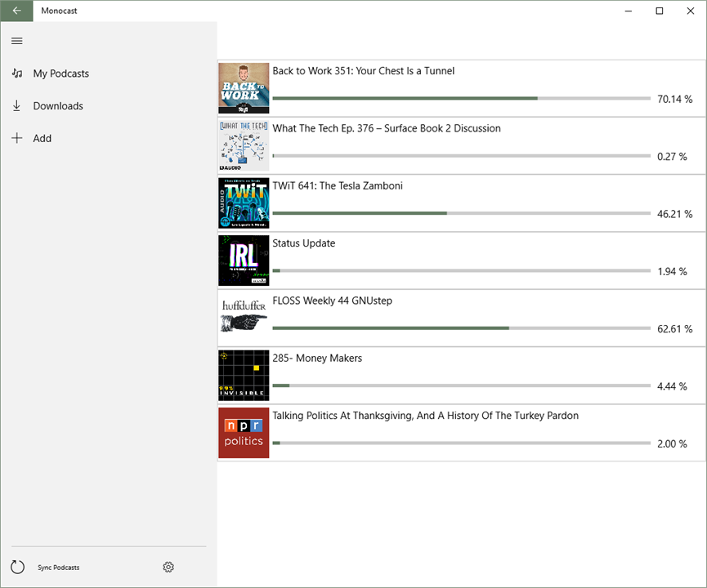Click the NPR politics cover thumbnail

coord(244,433)
